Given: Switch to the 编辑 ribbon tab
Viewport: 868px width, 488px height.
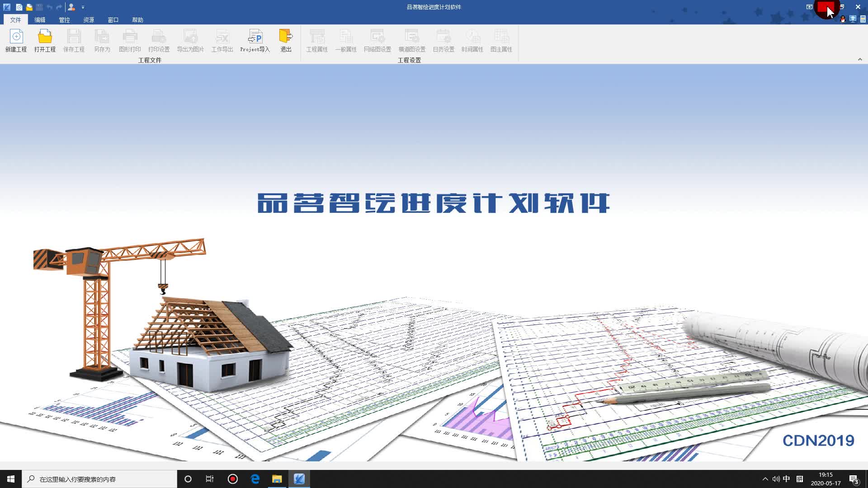Looking at the screenshot, I should 40,20.
